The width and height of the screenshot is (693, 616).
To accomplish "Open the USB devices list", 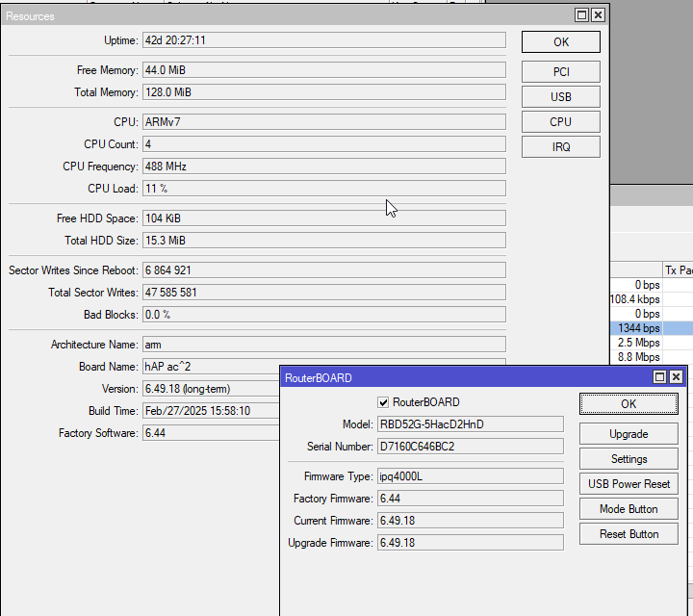I will point(561,97).
